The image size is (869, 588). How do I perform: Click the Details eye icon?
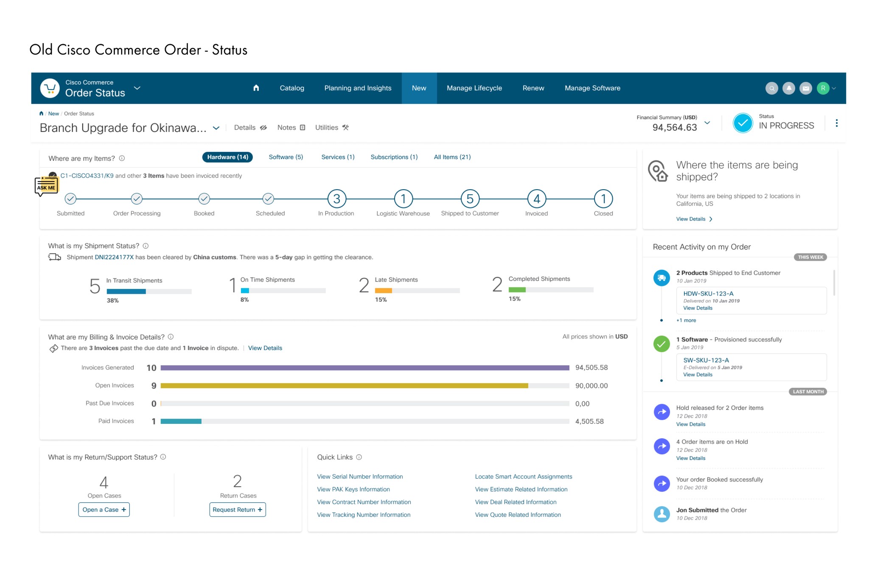tap(264, 127)
